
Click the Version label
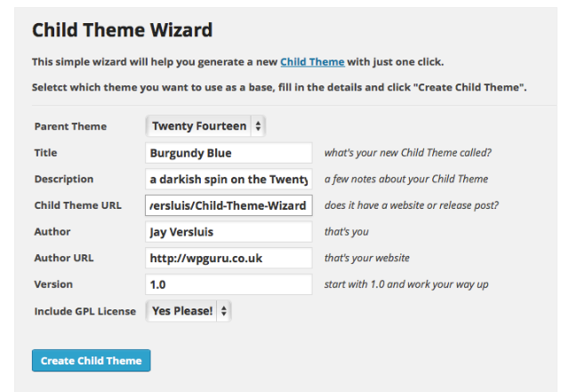click(x=54, y=284)
